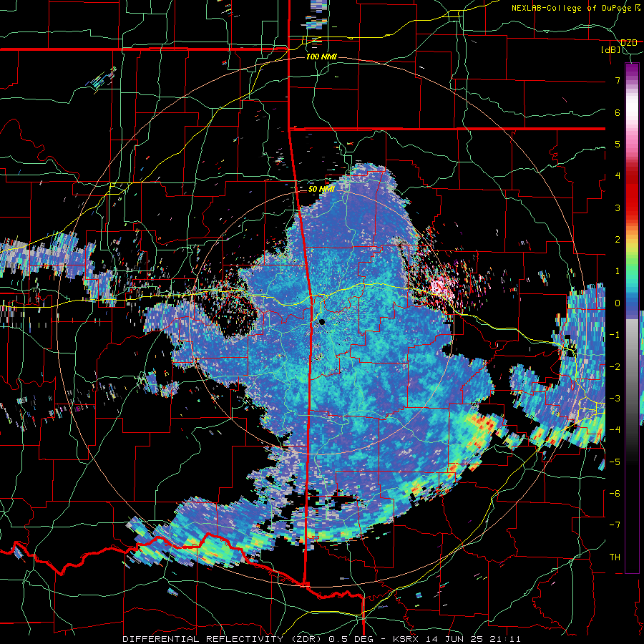Click the -3 value on the dB scale

tap(615, 399)
